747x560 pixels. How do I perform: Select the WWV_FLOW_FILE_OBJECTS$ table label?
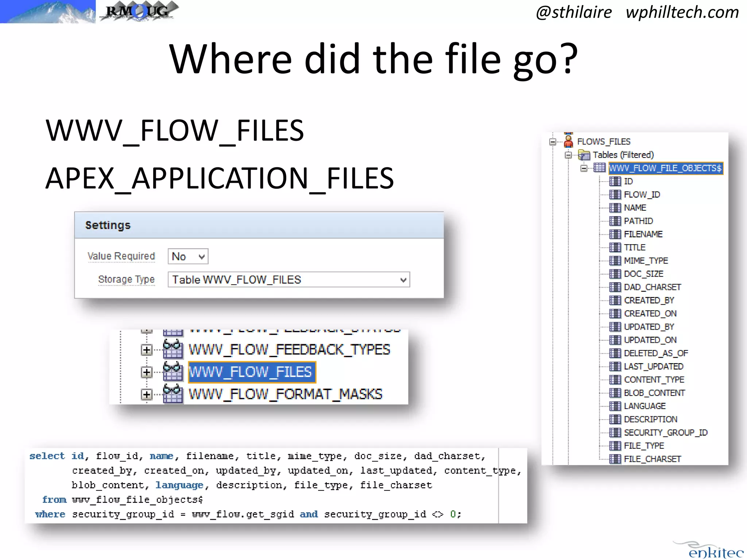click(x=666, y=168)
